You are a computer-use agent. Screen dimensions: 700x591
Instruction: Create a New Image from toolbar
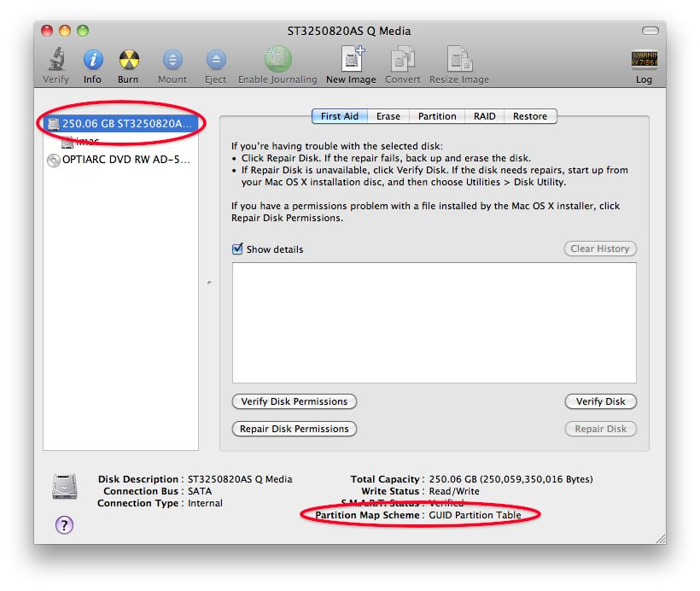(353, 59)
